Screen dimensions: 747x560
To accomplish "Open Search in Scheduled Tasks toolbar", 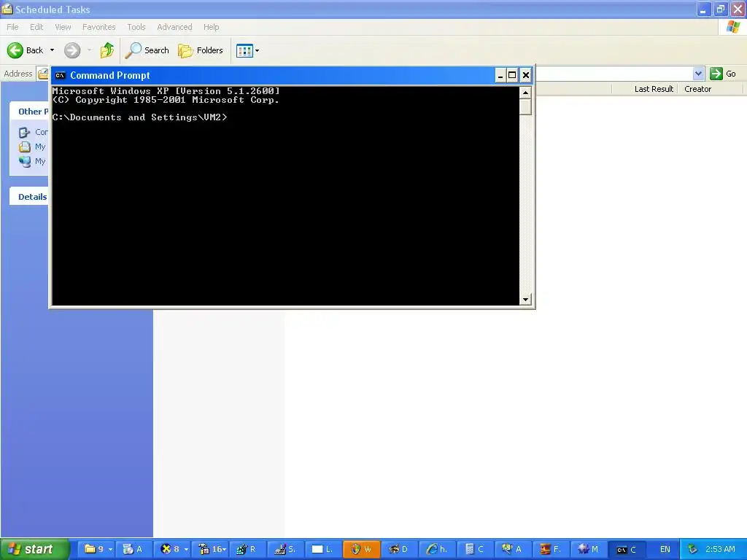I will point(147,50).
